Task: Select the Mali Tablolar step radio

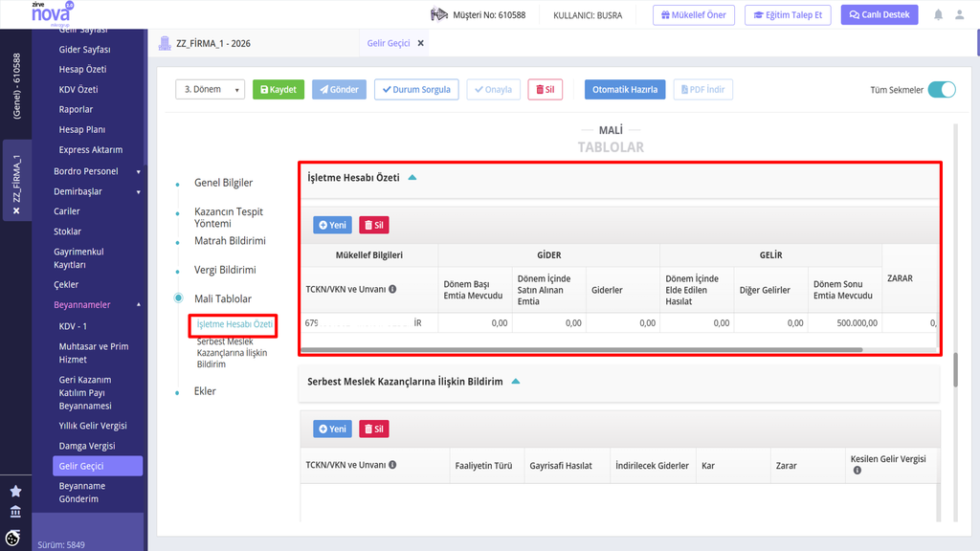Action: point(179,298)
